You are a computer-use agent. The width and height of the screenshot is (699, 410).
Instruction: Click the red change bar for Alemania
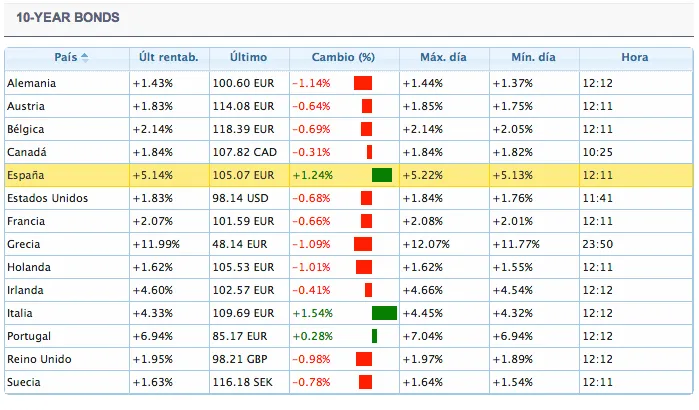click(x=362, y=83)
